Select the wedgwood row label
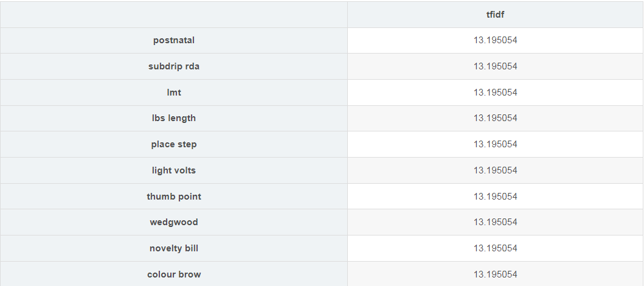This screenshot has width=644, height=286. click(x=174, y=222)
